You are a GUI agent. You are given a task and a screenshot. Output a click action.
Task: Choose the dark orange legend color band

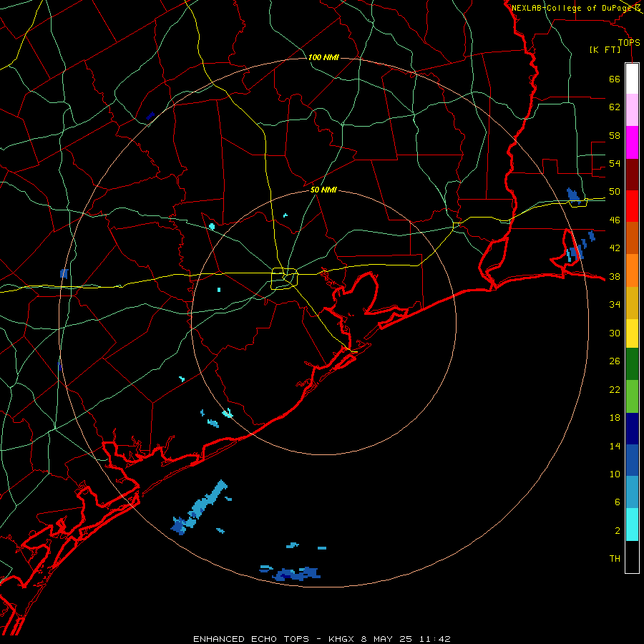632,238
